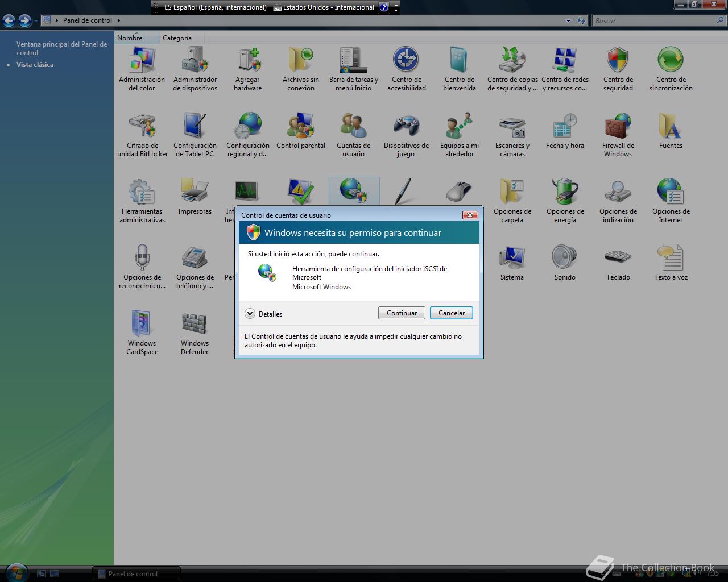Image resolution: width=728 pixels, height=582 pixels.
Task: Open Centro de sincronización icon
Action: pyautogui.click(x=671, y=69)
